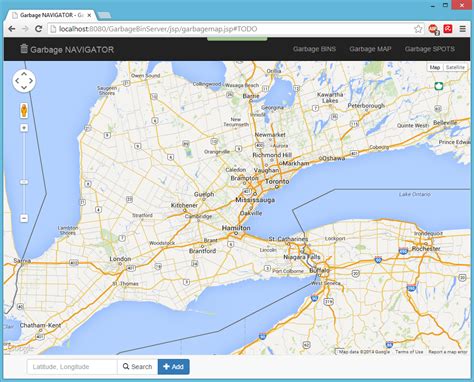Image resolution: width=474 pixels, height=382 pixels.
Task: Open the Chrome hamburger menu
Action: pos(463,29)
